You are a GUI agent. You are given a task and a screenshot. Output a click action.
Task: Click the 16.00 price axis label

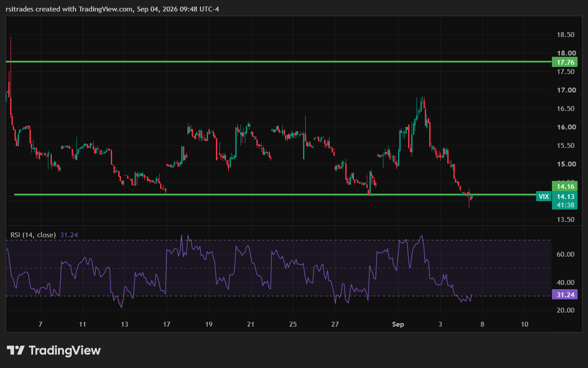pyautogui.click(x=566, y=127)
